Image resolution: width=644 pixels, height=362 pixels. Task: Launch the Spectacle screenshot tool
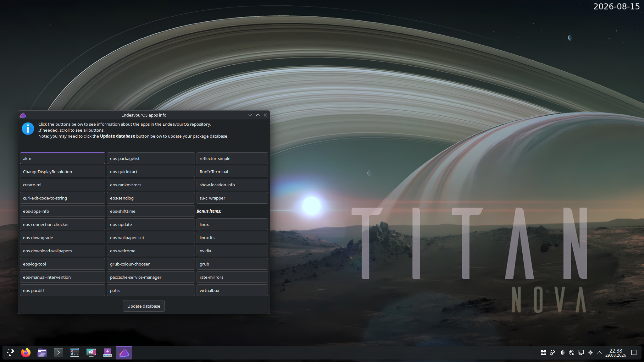pyautogui.click(x=91, y=353)
